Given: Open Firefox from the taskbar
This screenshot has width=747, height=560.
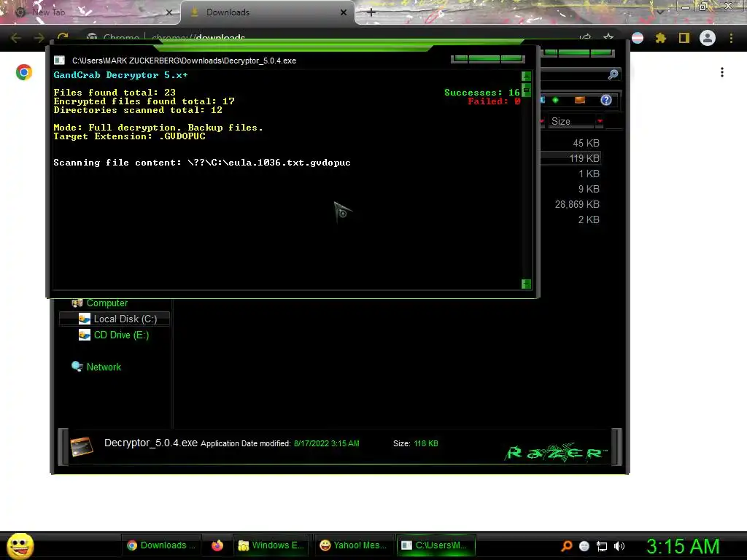Looking at the screenshot, I should click(x=217, y=545).
